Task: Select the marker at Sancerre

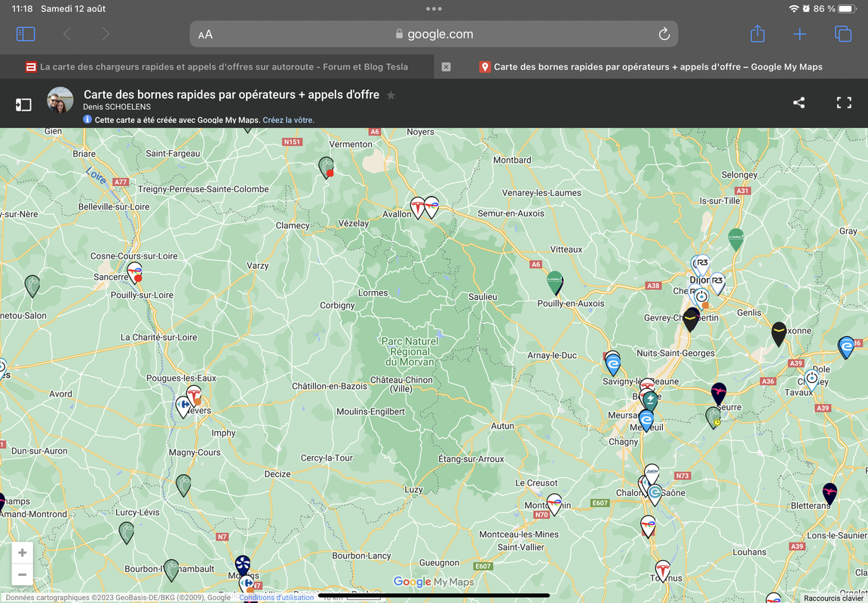Action: [134, 274]
